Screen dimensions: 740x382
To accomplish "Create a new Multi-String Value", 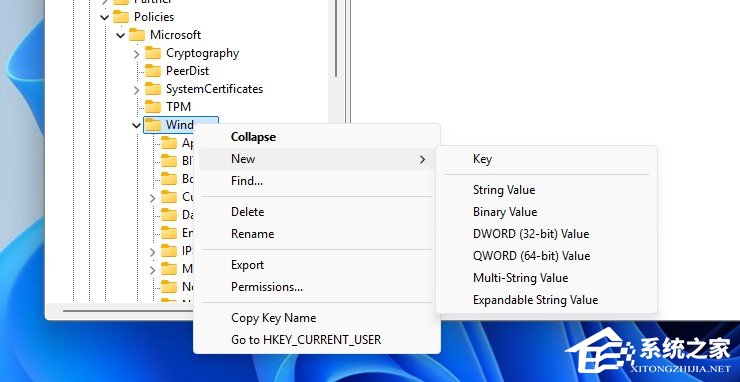I will point(547,278).
